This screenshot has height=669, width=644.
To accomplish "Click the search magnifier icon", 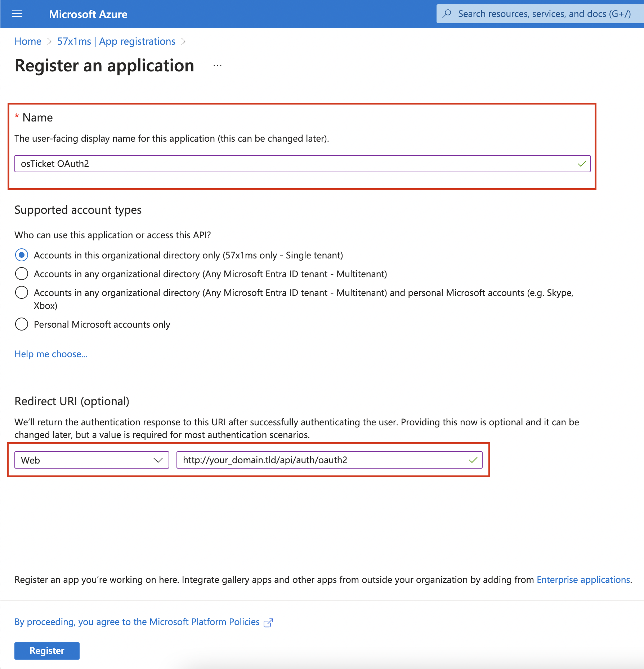I will pyautogui.click(x=447, y=14).
